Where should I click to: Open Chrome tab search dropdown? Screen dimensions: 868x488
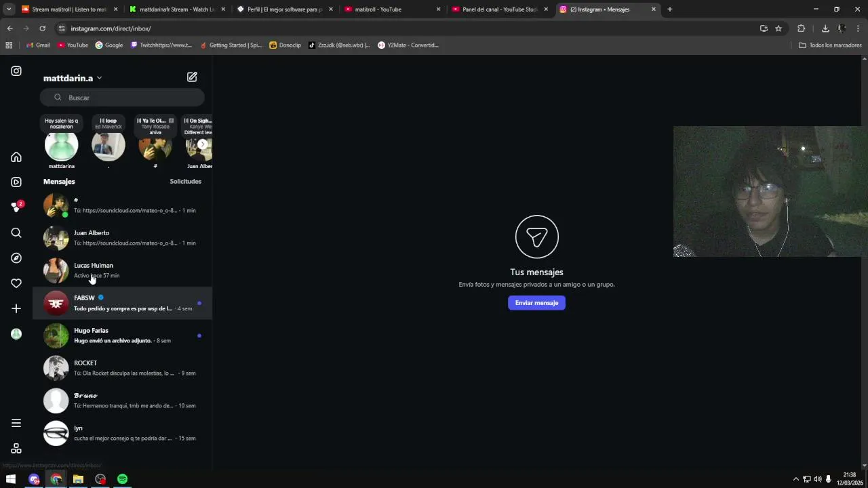tap(9, 9)
